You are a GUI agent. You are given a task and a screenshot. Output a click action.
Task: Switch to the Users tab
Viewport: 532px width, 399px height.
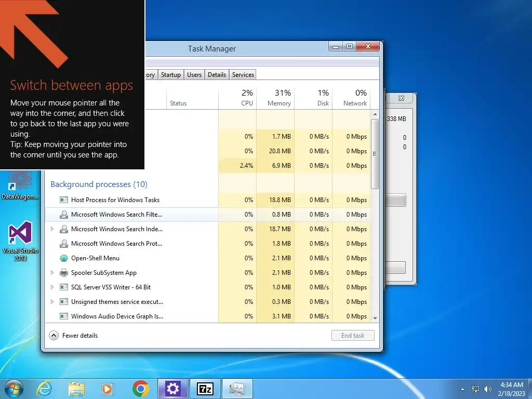[194, 75]
